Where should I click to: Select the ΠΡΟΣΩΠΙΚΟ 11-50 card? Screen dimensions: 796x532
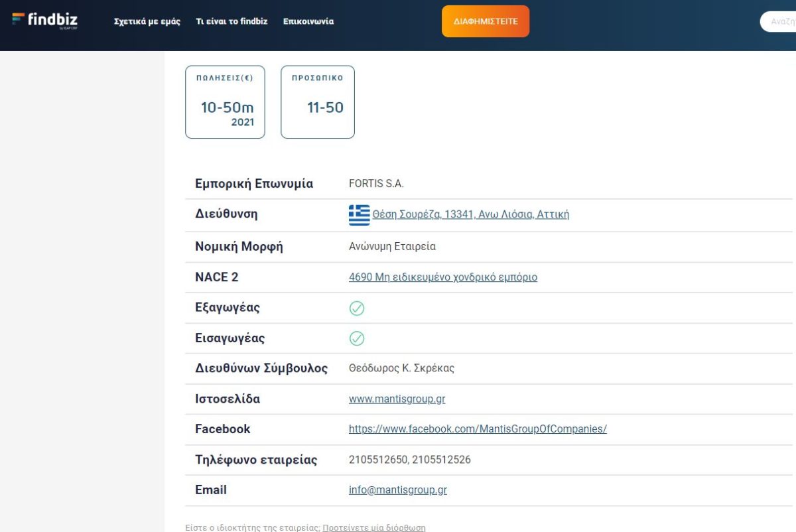pos(318,101)
